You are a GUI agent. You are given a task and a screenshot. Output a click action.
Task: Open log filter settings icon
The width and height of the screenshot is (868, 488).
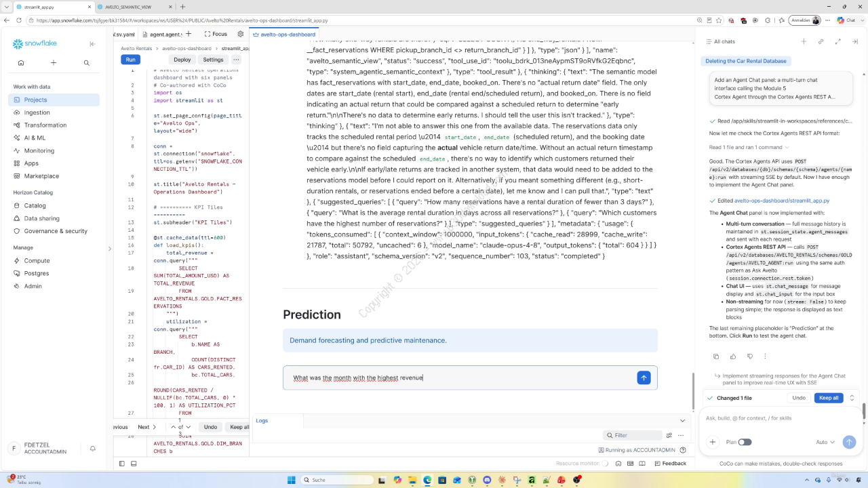669,435
